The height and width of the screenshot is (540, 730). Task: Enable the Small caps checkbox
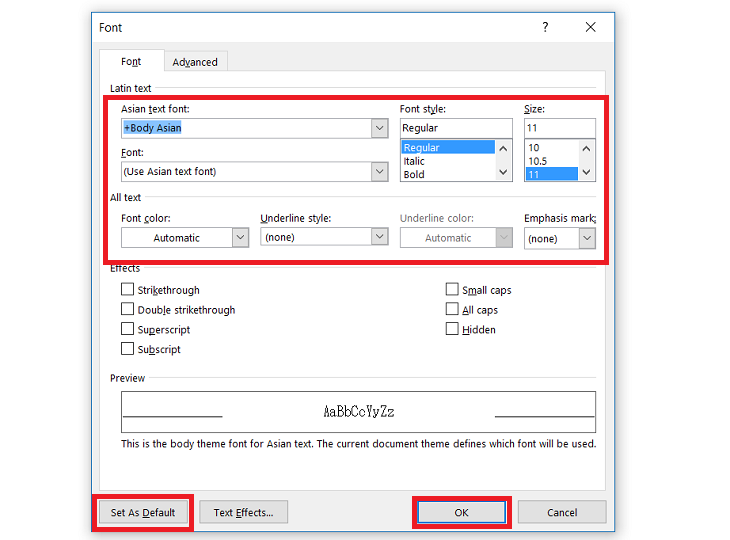(452, 290)
